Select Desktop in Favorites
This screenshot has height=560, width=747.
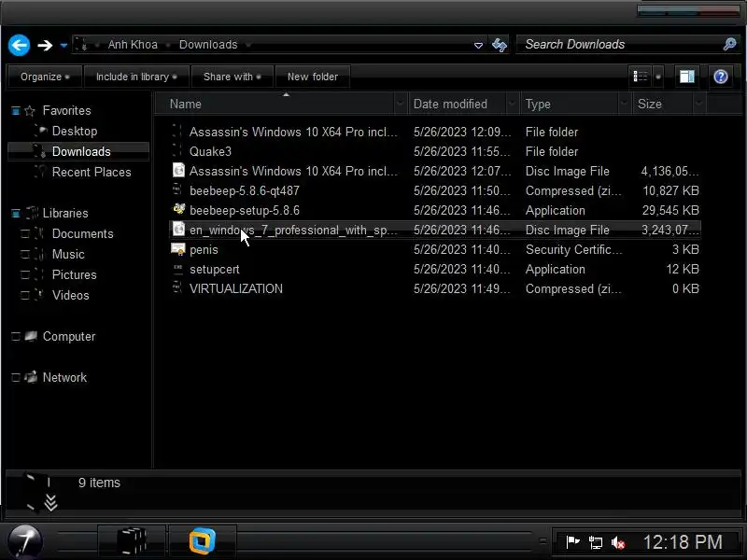pyautogui.click(x=75, y=131)
